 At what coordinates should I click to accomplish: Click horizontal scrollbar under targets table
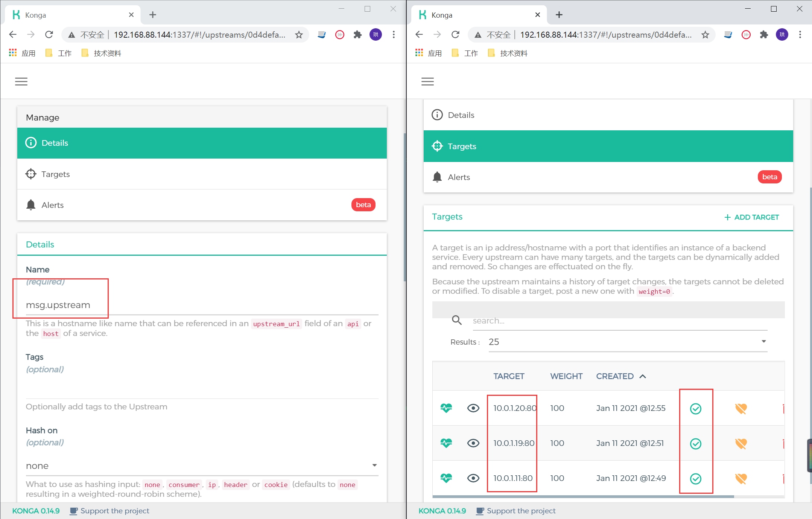(x=583, y=497)
